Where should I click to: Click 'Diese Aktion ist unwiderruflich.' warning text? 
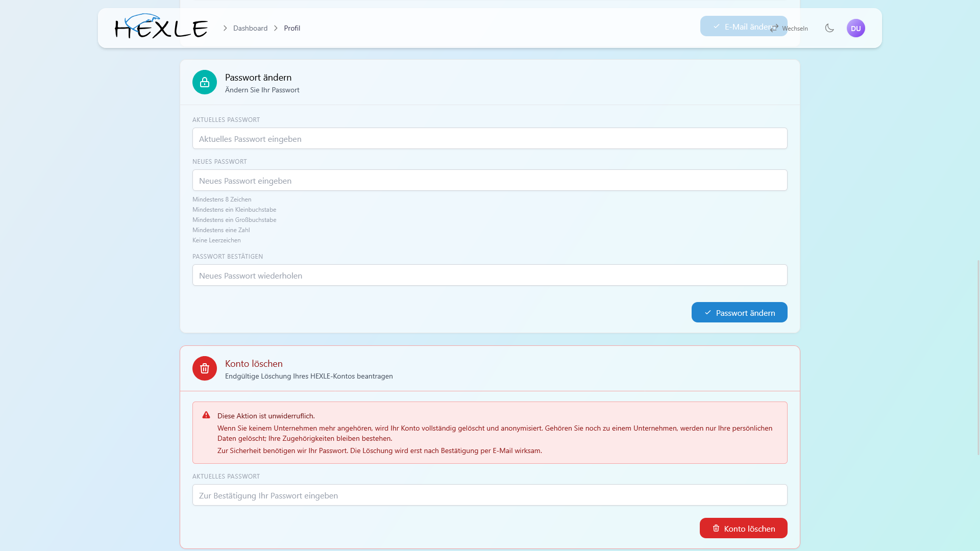coord(266,416)
